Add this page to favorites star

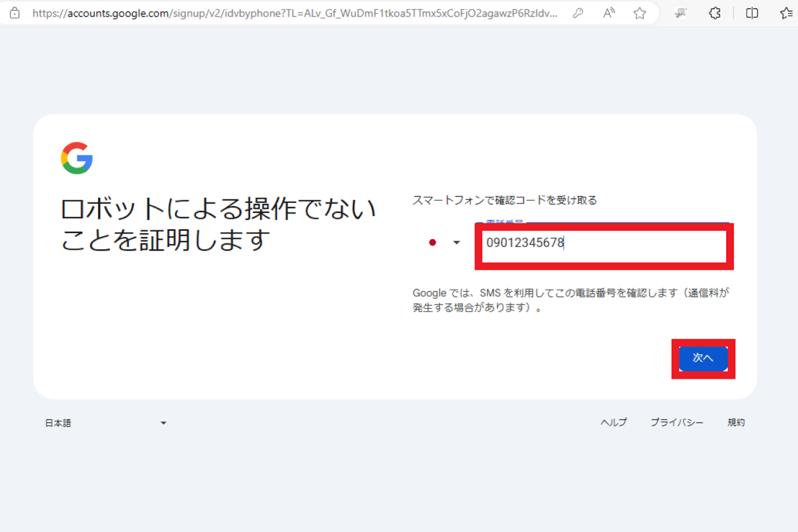click(639, 13)
